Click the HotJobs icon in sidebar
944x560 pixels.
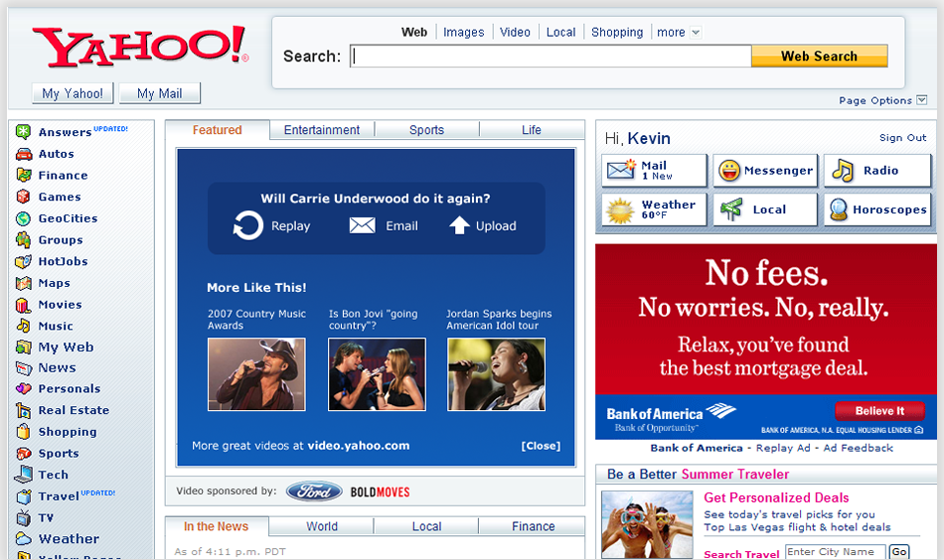(x=24, y=261)
